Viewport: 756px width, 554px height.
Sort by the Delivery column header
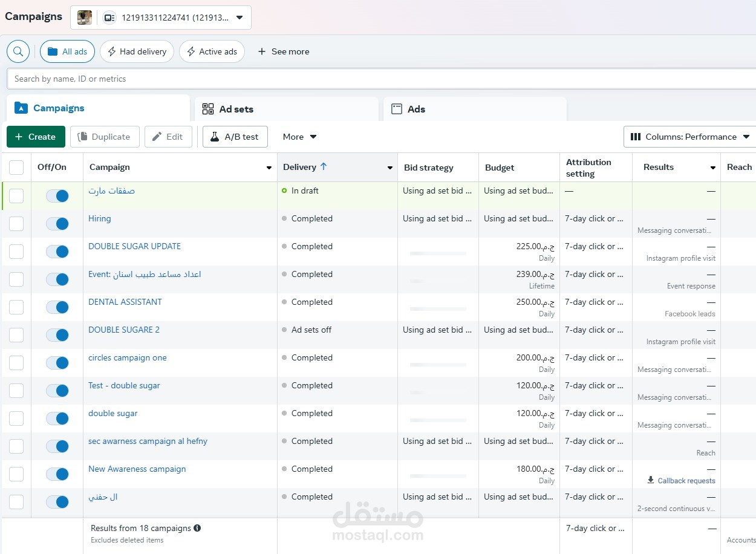(300, 167)
